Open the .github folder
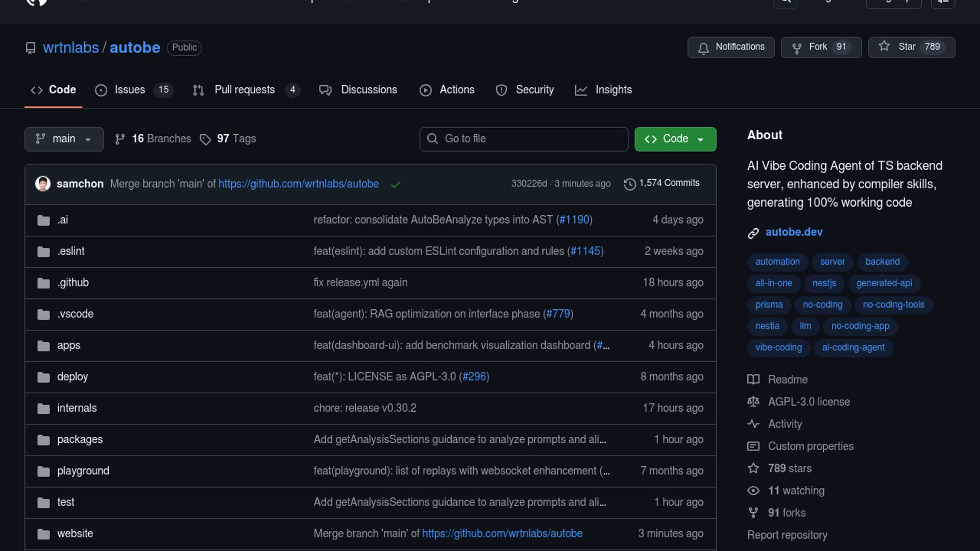 click(x=73, y=283)
